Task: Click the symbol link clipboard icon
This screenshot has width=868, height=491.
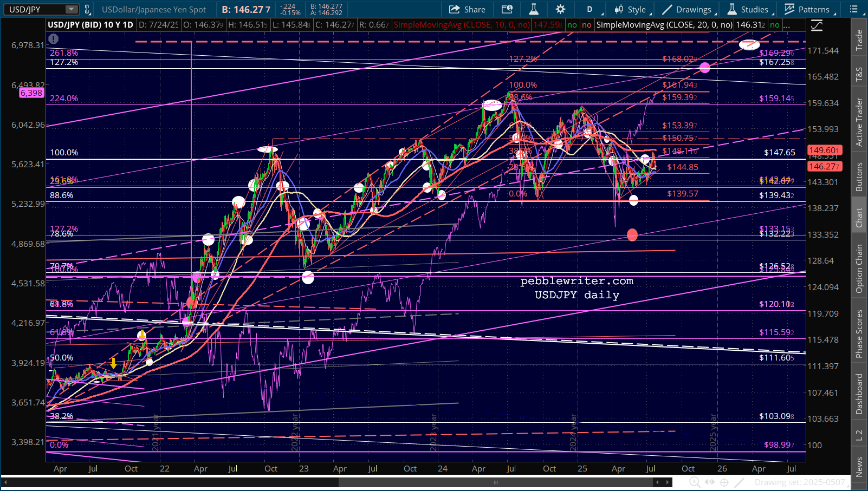Action: [87, 9]
